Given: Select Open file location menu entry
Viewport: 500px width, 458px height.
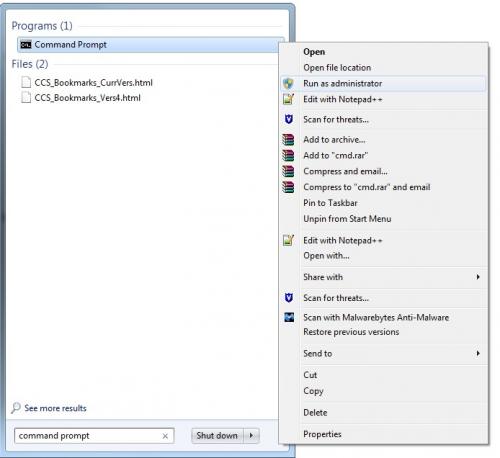Looking at the screenshot, I should click(x=337, y=68).
